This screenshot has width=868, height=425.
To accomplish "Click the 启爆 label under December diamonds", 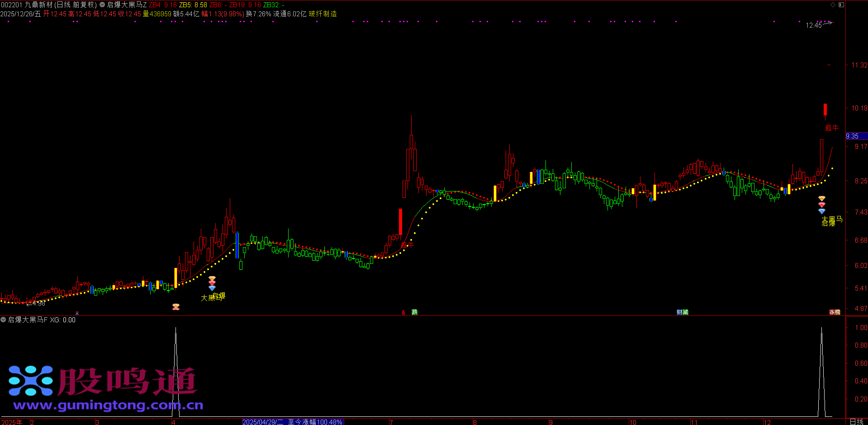I will 828,223.
